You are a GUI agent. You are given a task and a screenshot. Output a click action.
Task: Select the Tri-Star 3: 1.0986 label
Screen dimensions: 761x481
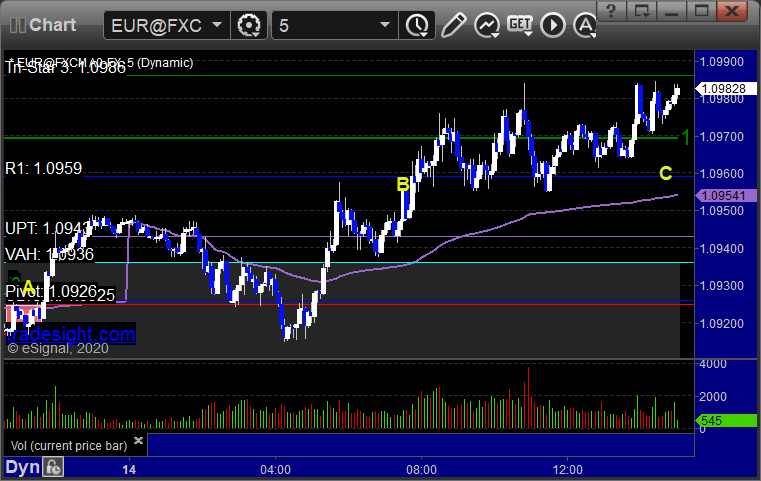(x=66, y=68)
